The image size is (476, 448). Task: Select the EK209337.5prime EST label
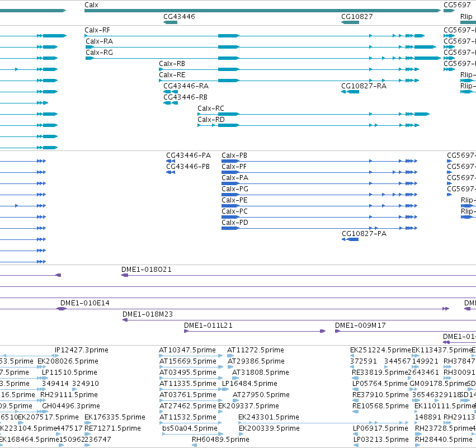[248, 406]
